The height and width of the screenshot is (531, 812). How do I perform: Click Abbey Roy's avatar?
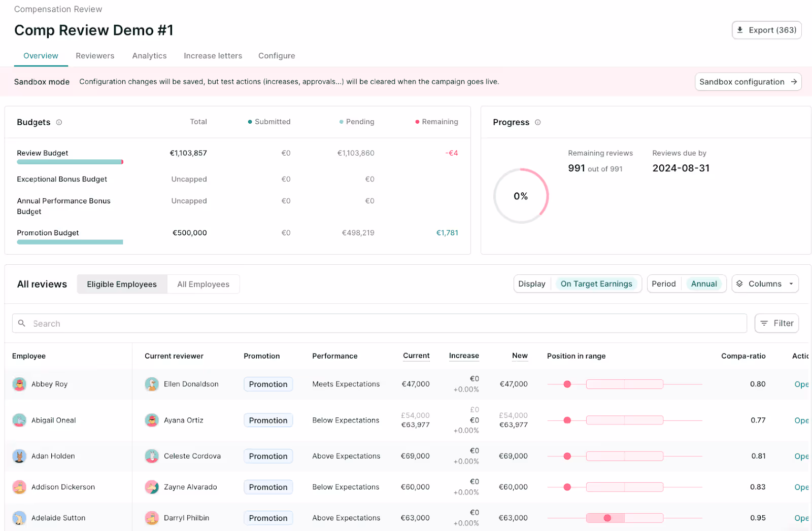(x=19, y=384)
